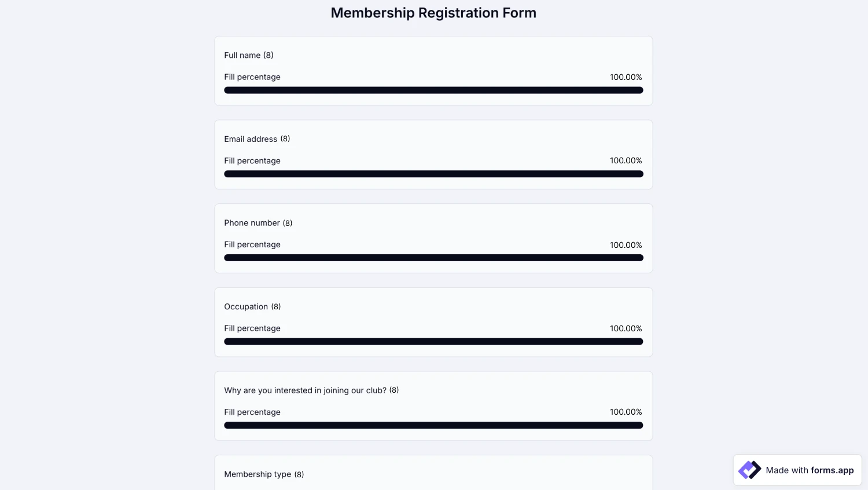Click the Phone number question card
This screenshot has height=490, width=868.
click(433, 237)
